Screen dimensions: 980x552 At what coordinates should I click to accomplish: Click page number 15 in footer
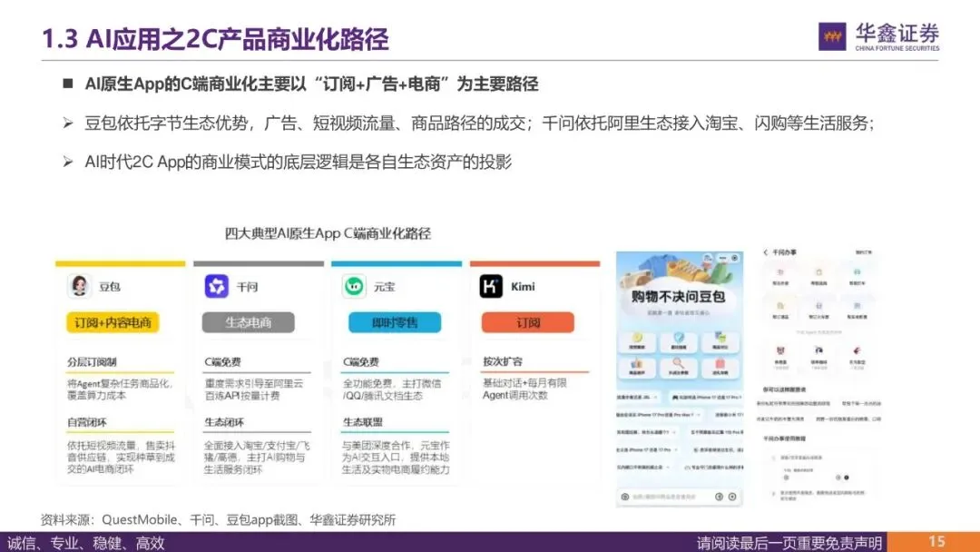coord(936,541)
